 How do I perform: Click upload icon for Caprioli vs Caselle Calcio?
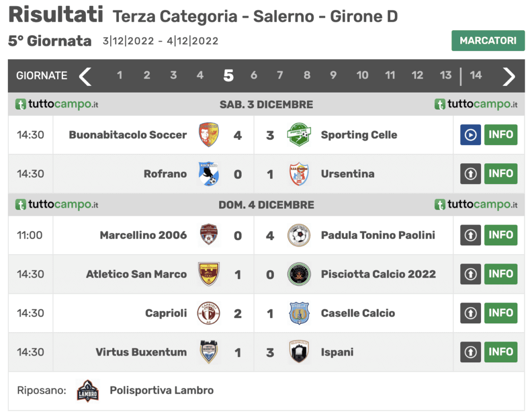click(x=470, y=313)
